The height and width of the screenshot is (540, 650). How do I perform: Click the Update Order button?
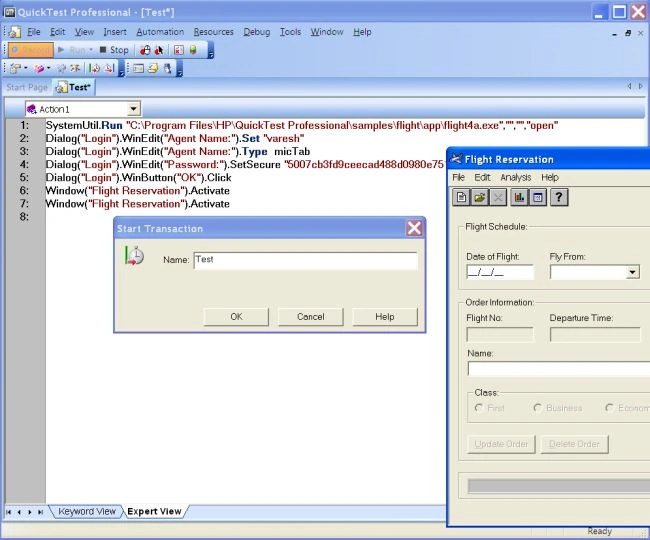coord(501,444)
